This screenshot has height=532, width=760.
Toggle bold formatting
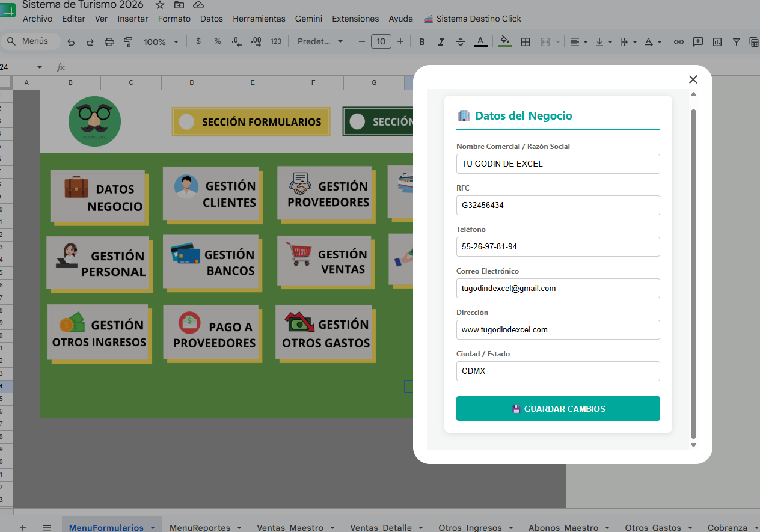[421, 42]
